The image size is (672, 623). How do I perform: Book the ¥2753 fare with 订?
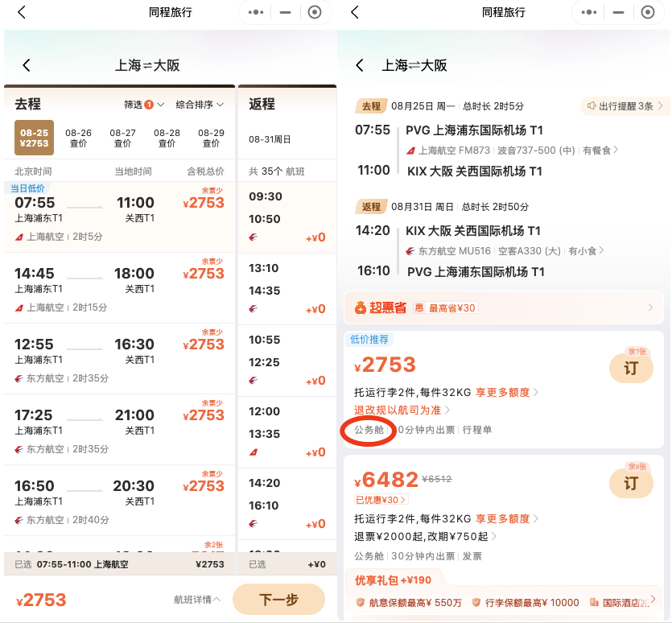pos(631,368)
